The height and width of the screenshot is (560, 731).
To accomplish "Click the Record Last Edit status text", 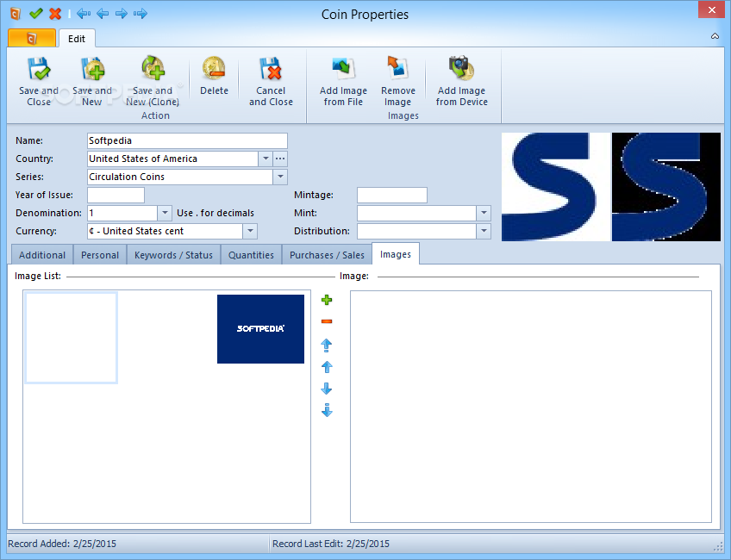I will point(331,544).
